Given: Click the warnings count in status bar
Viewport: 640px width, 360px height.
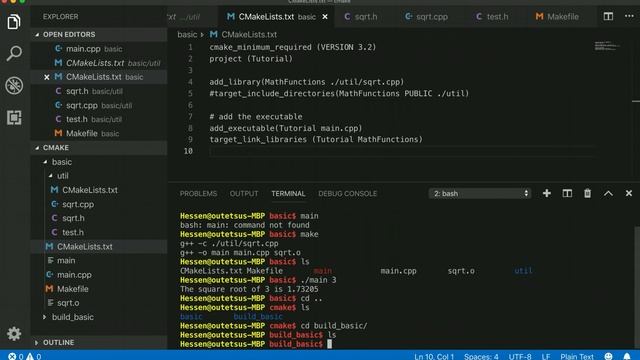Looking at the screenshot, I should (x=34, y=356).
